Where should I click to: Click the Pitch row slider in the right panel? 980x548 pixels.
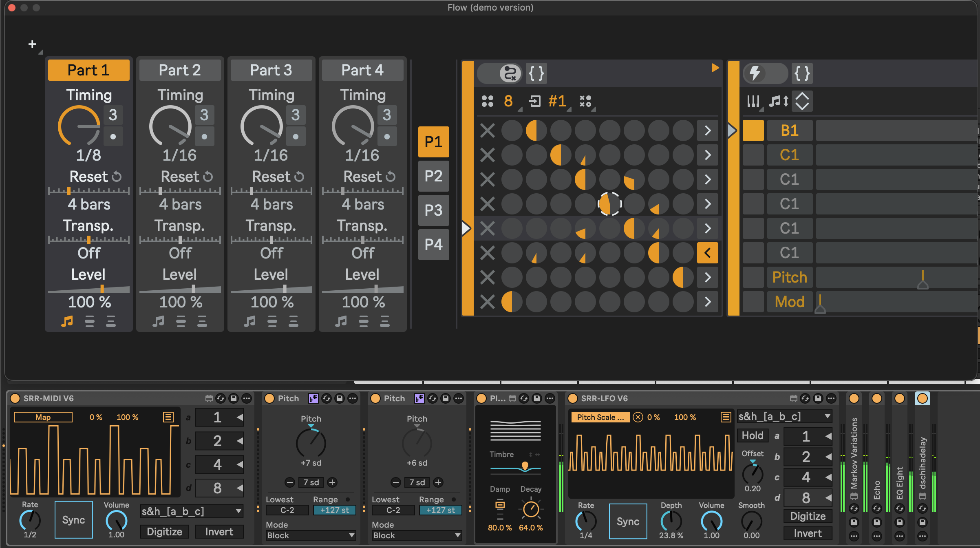(x=897, y=277)
